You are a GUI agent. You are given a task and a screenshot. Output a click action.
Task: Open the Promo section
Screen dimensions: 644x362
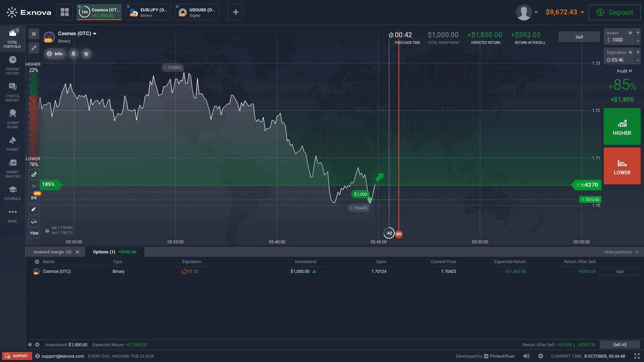pyautogui.click(x=12, y=144)
